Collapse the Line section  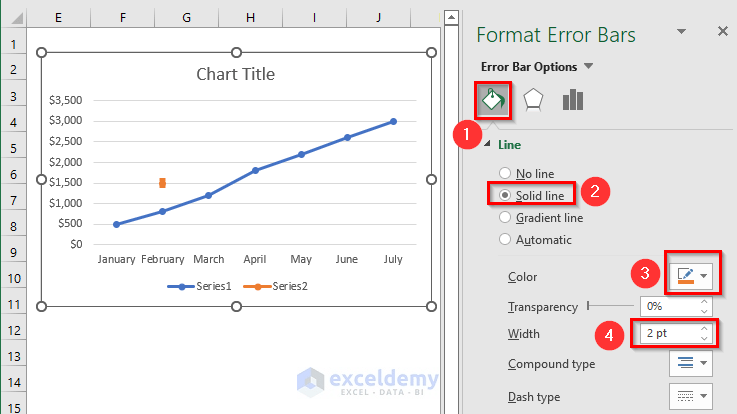pos(487,144)
